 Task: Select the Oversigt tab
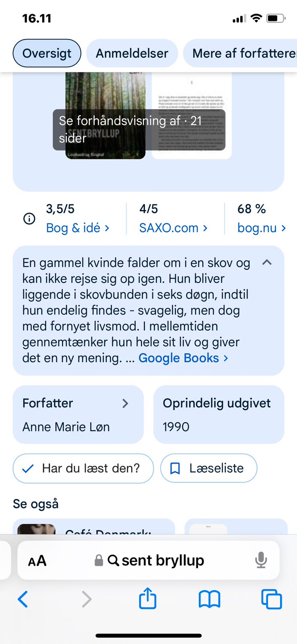(47, 53)
